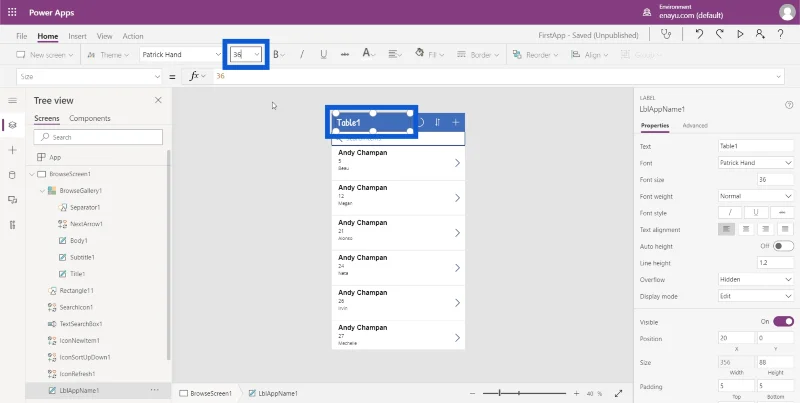This screenshot has width=800, height=403.
Task: Toggle the Visible switch
Action: (x=784, y=321)
